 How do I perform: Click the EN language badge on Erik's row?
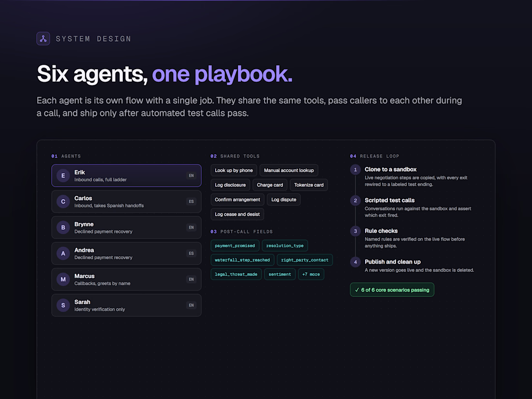coord(192,176)
